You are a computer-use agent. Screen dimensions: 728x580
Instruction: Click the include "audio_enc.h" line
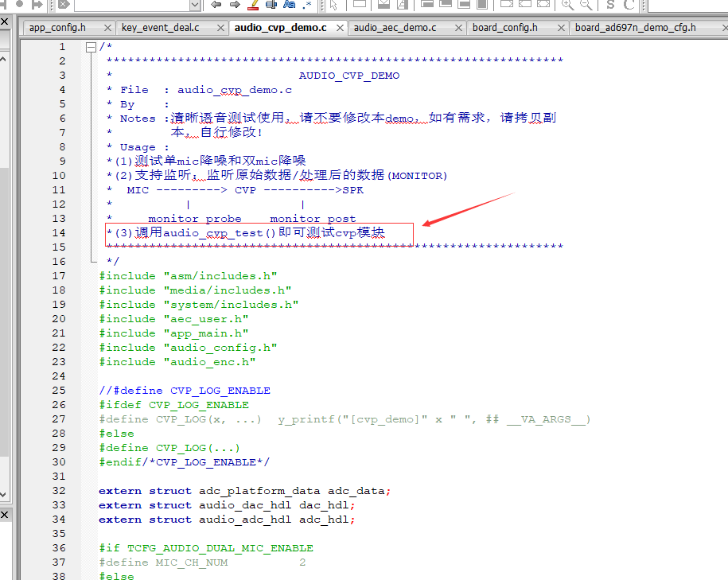tap(177, 362)
